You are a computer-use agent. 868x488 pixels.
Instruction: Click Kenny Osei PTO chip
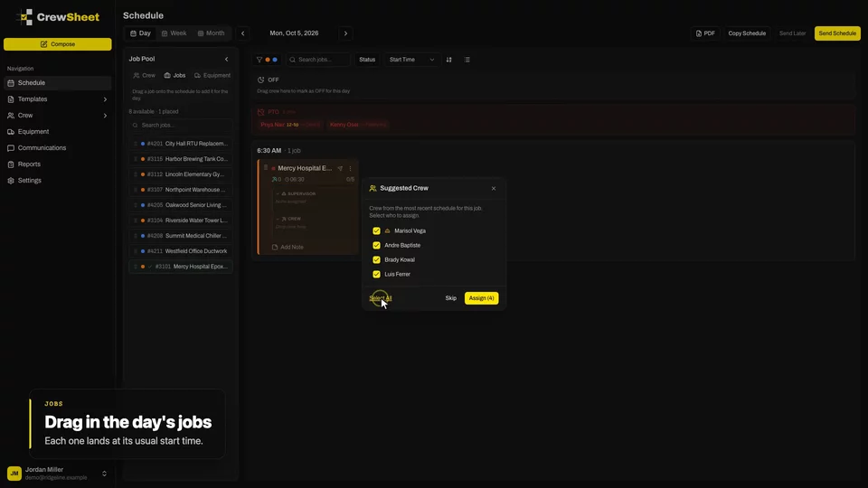pos(358,125)
